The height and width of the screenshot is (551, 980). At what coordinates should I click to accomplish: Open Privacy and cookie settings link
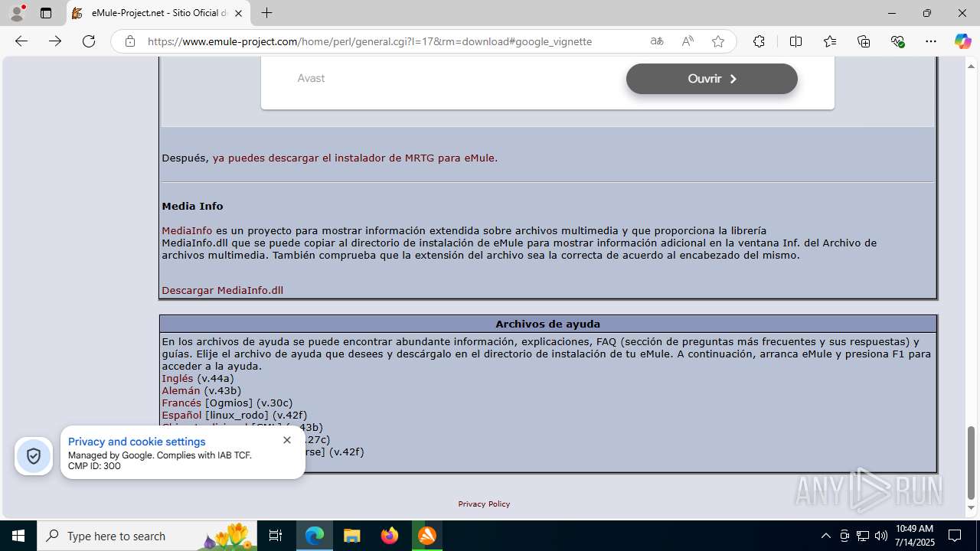click(x=136, y=442)
